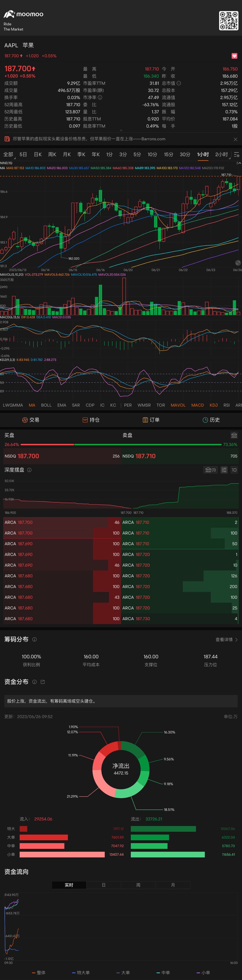242x980 pixels.
Task: Select the 全部 chart period tab
Action: point(8,154)
